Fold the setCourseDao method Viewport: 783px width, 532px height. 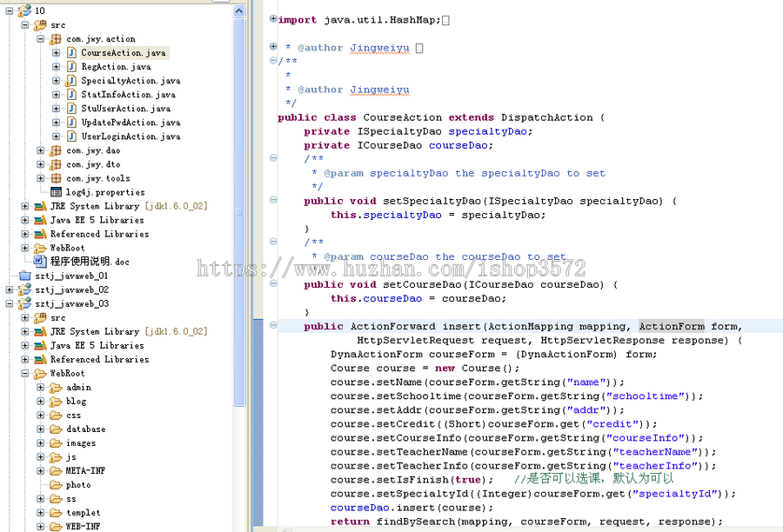pyautogui.click(x=273, y=283)
